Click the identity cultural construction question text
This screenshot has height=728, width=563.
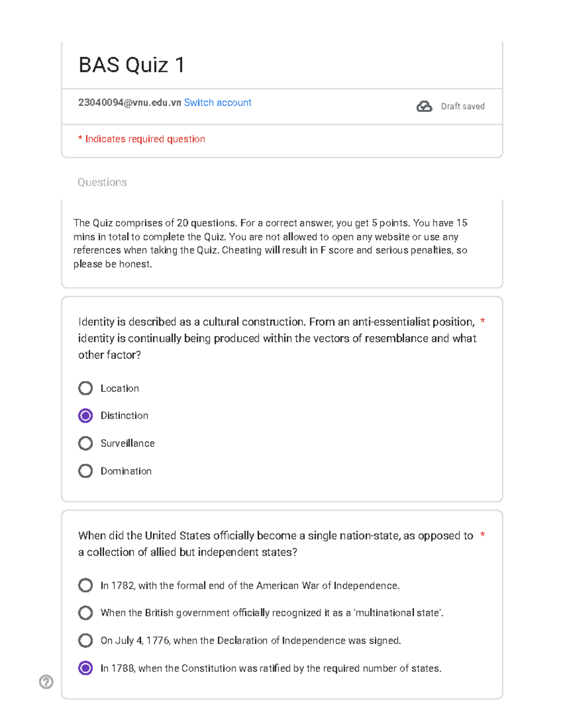click(x=277, y=338)
